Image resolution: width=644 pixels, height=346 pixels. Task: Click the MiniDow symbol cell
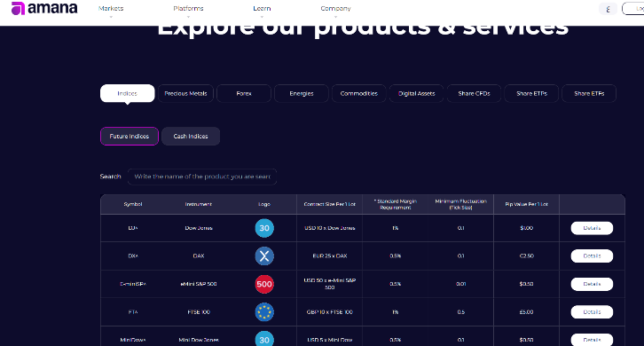(x=133, y=340)
